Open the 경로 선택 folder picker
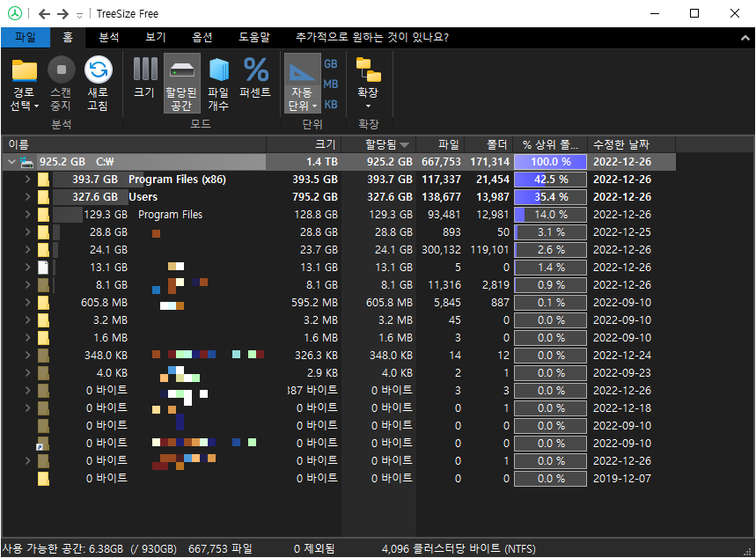Viewport: 756px width, 558px height. coord(24,84)
